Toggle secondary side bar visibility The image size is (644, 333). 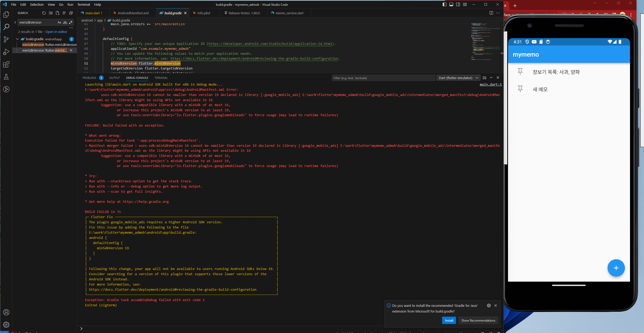(x=458, y=4)
